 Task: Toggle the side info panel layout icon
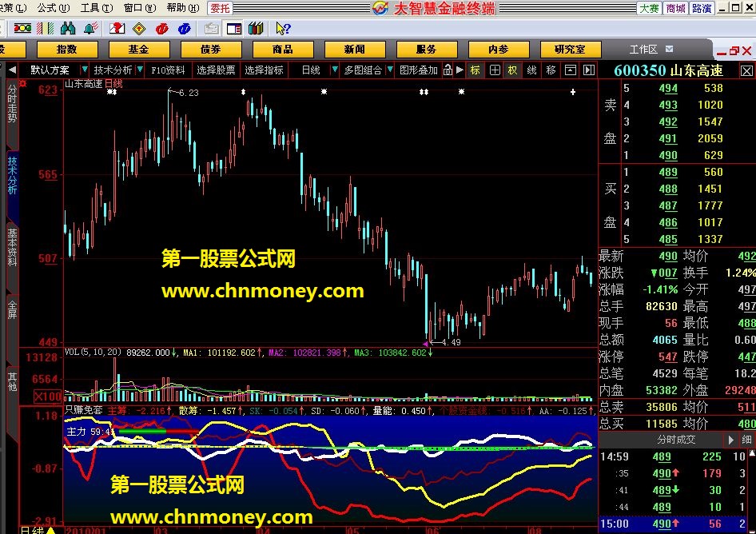coord(234,29)
